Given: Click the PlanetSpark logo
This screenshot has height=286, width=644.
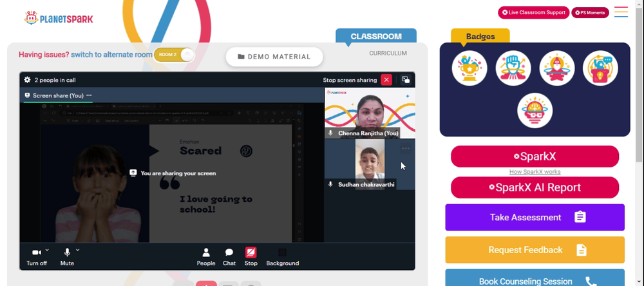Looking at the screenshot, I should click(x=59, y=18).
